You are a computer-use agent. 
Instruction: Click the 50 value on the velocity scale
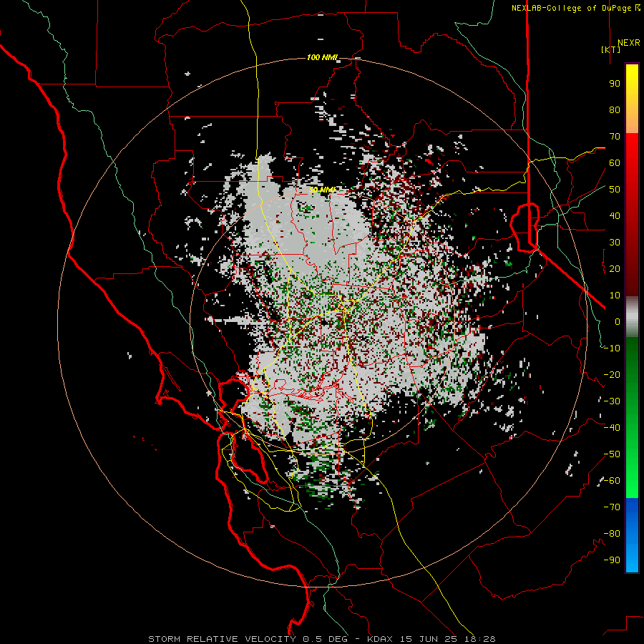(615, 190)
